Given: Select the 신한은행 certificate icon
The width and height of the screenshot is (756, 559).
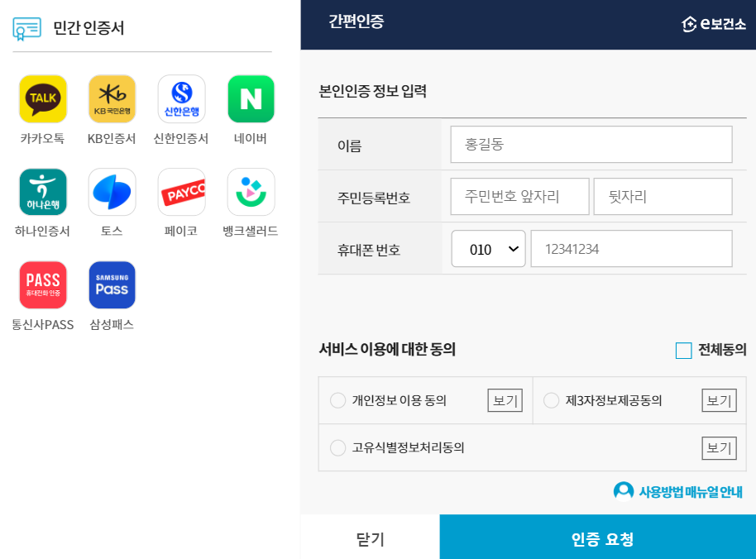Looking at the screenshot, I should tap(181, 98).
